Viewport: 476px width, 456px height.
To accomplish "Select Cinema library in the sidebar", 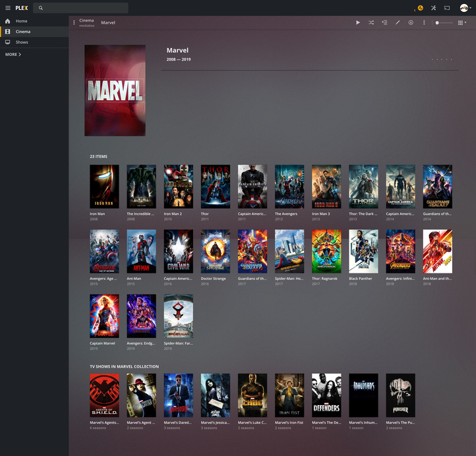I will pos(34,32).
